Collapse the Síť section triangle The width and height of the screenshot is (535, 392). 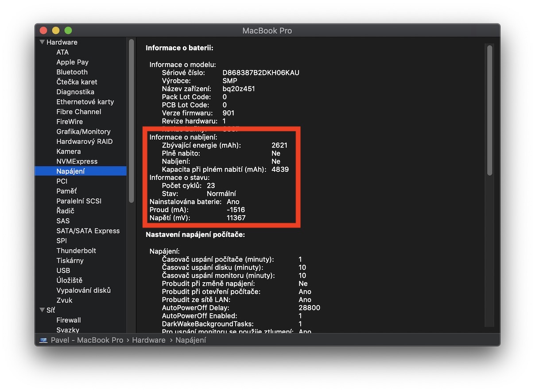pyautogui.click(x=42, y=310)
